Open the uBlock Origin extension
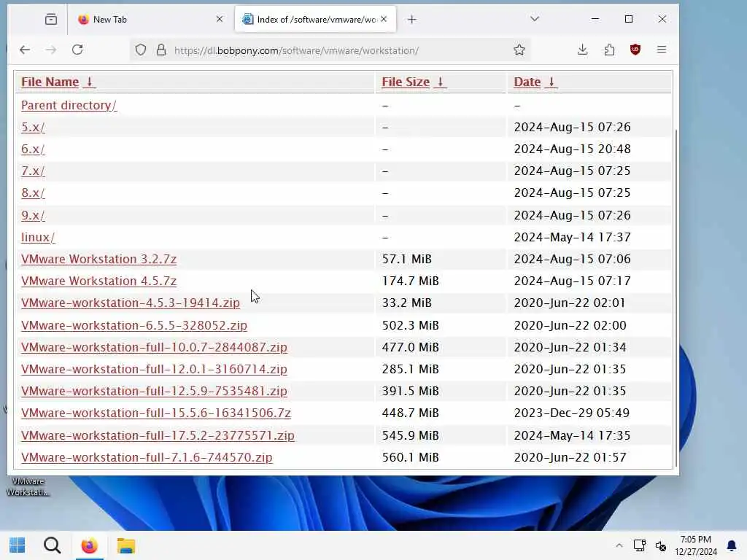Viewport: 747px width, 560px height. pos(635,50)
